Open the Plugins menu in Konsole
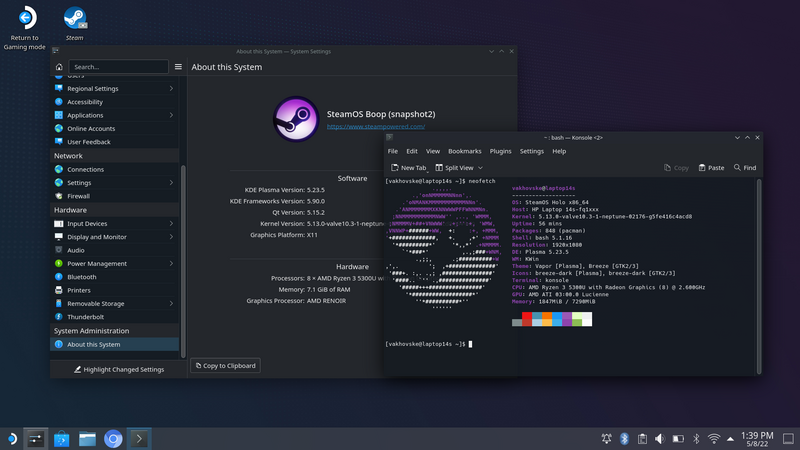 click(500, 151)
